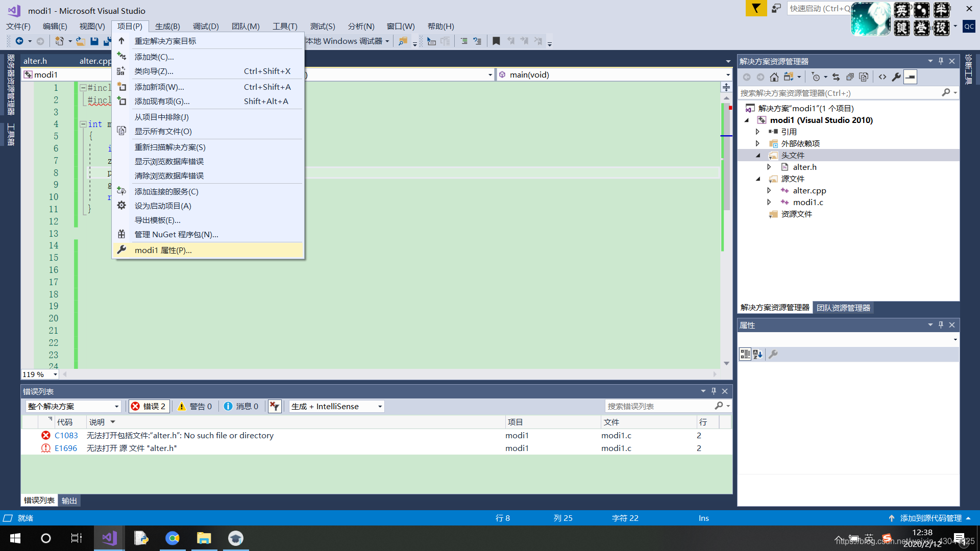This screenshot has width=980, height=551.
Task: Select modi1 属性(P)... menu entry
Action: [208, 250]
